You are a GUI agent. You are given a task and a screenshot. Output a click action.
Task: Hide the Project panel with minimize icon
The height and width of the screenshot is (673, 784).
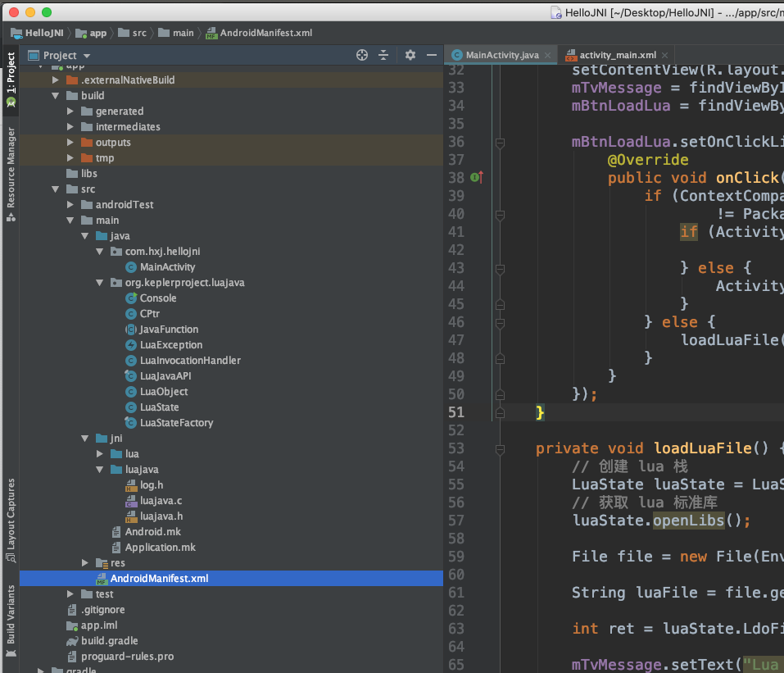431,55
